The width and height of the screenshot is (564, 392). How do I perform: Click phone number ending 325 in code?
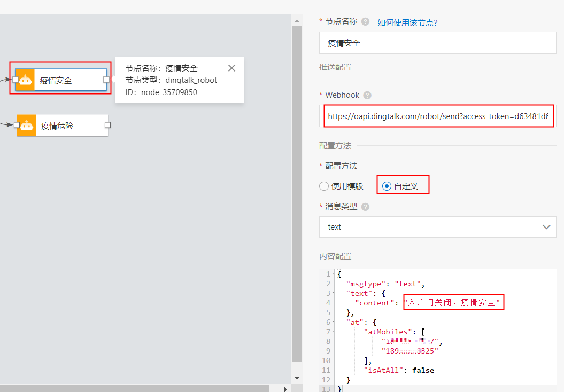[x=410, y=351]
